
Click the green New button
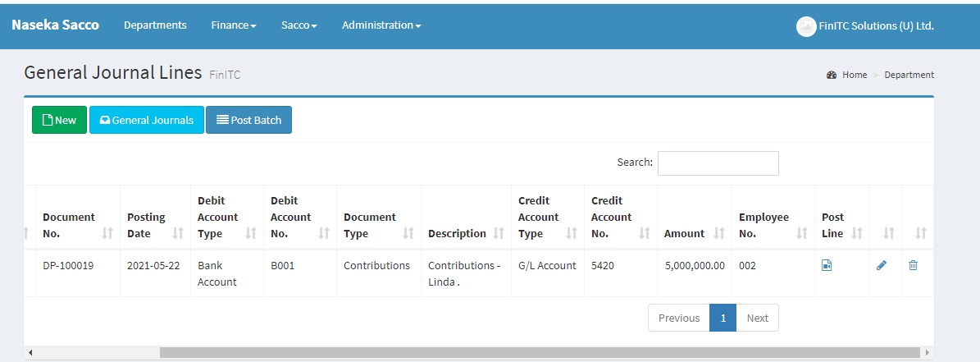coord(59,120)
